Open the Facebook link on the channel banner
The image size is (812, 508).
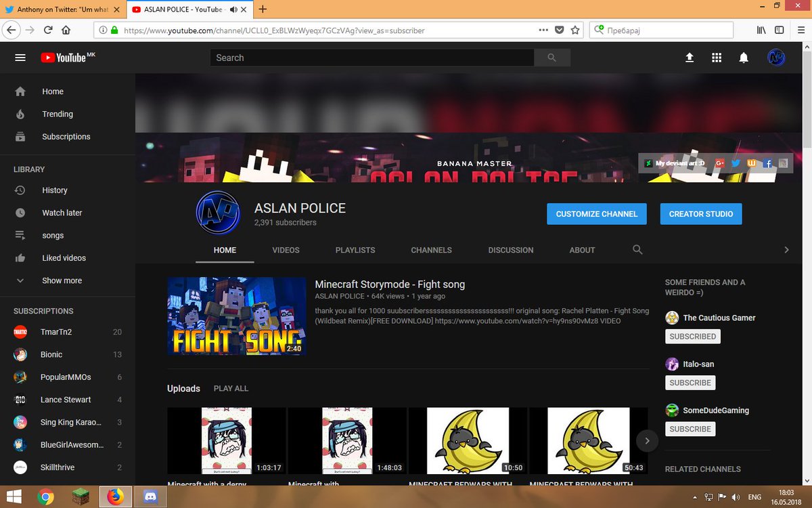[x=767, y=163]
